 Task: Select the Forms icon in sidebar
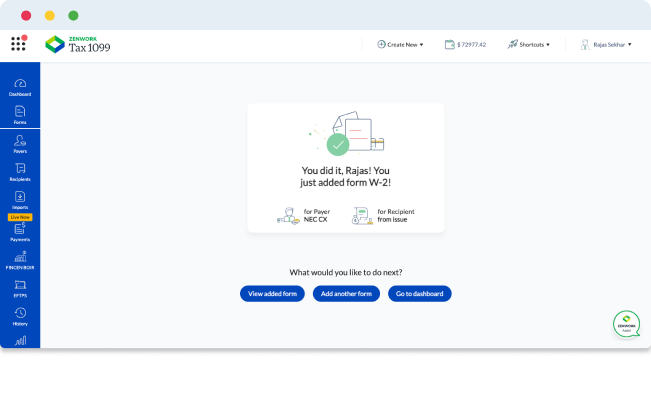pyautogui.click(x=20, y=115)
